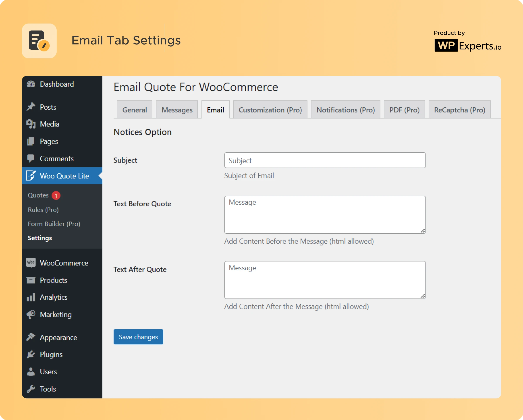Open Rules (Pro) submenu link
The width and height of the screenshot is (523, 420).
click(x=43, y=210)
